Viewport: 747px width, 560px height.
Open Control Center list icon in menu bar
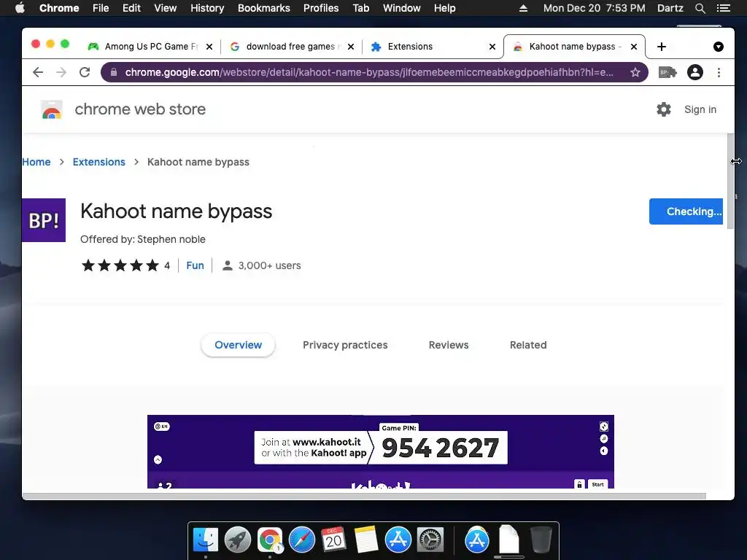pyautogui.click(x=724, y=8)
